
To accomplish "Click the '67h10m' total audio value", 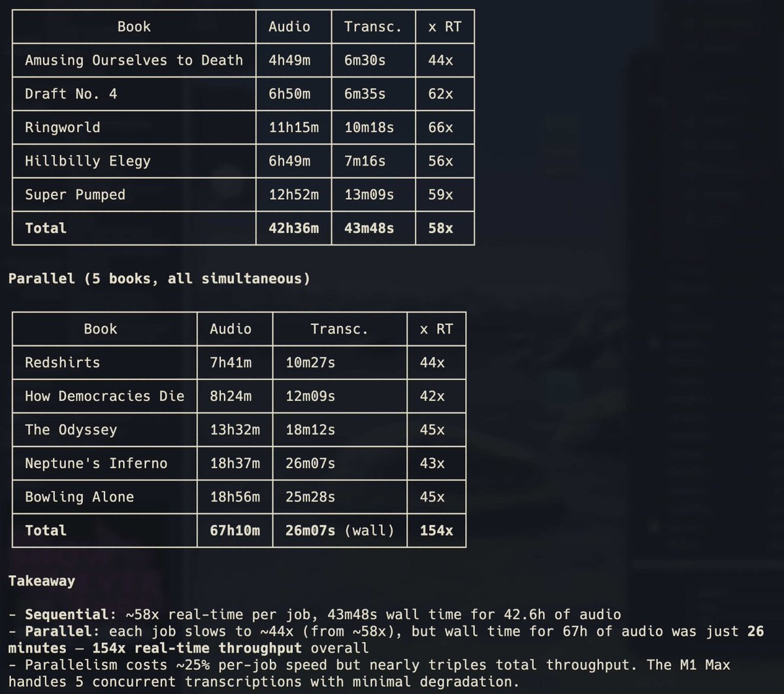I will coord(235,531).
